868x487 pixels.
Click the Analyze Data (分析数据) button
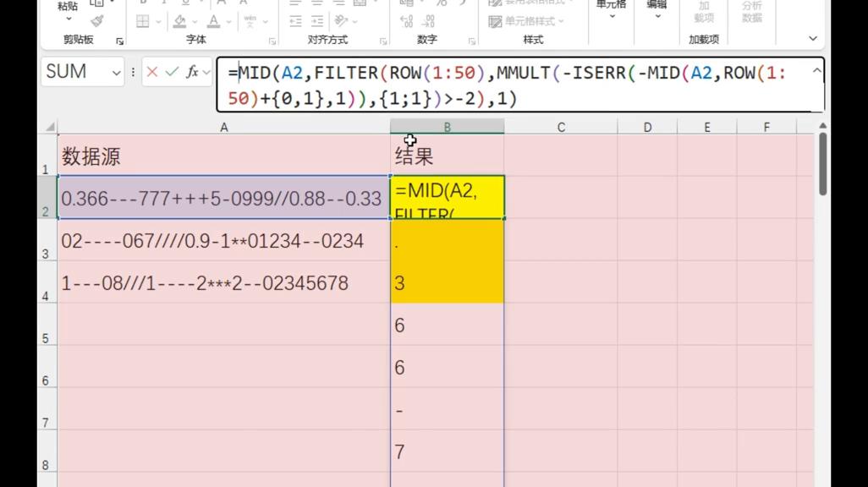point(752,12)
